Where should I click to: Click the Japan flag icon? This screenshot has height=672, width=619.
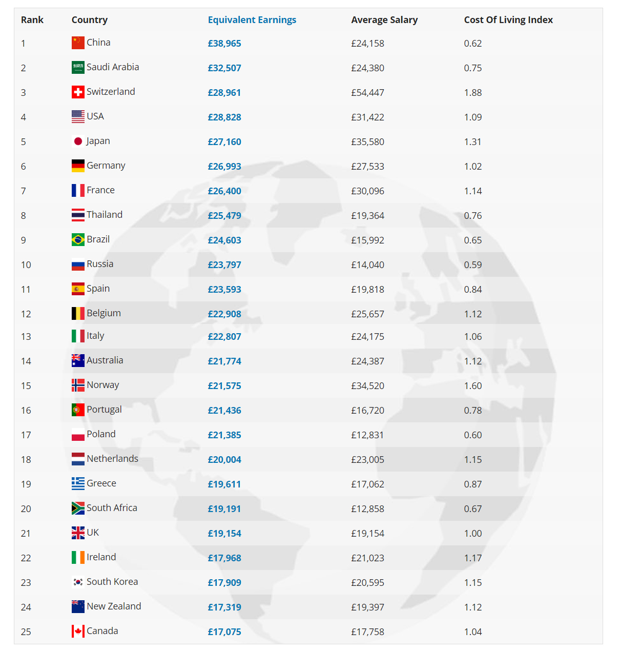pos(78,141)
